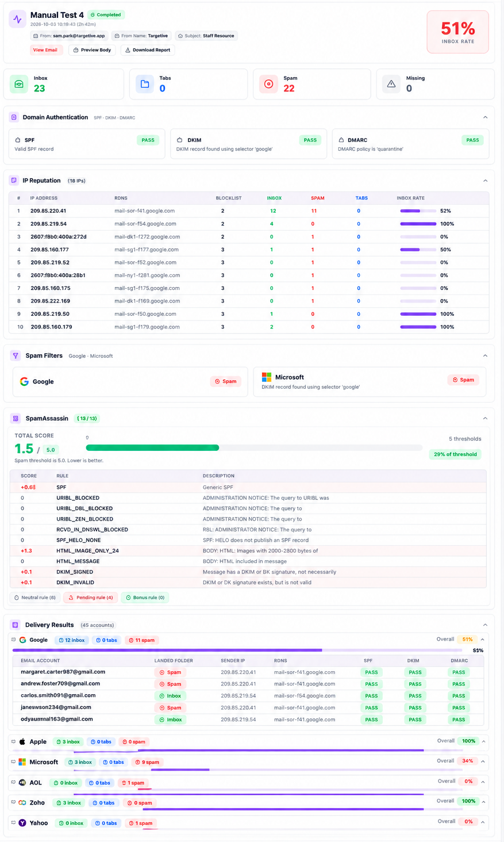Click the Microsoft logo in Spam Filters

(267, 377)
